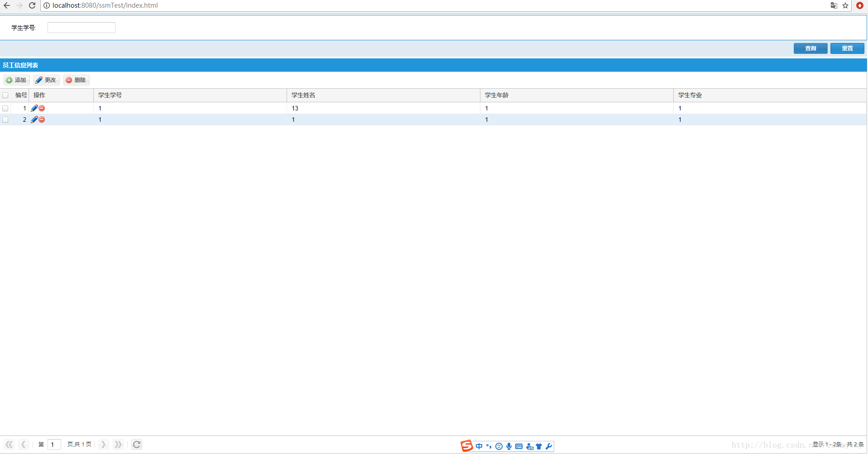868x454 pixels.
Task: Click the browser forward arrow
Action: tap(19, 5)
